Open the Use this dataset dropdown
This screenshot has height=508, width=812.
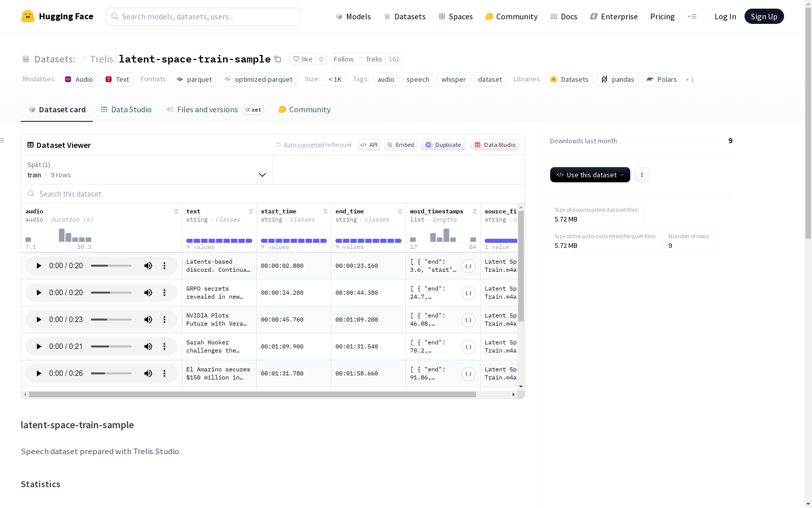click(x=590, y=175)
